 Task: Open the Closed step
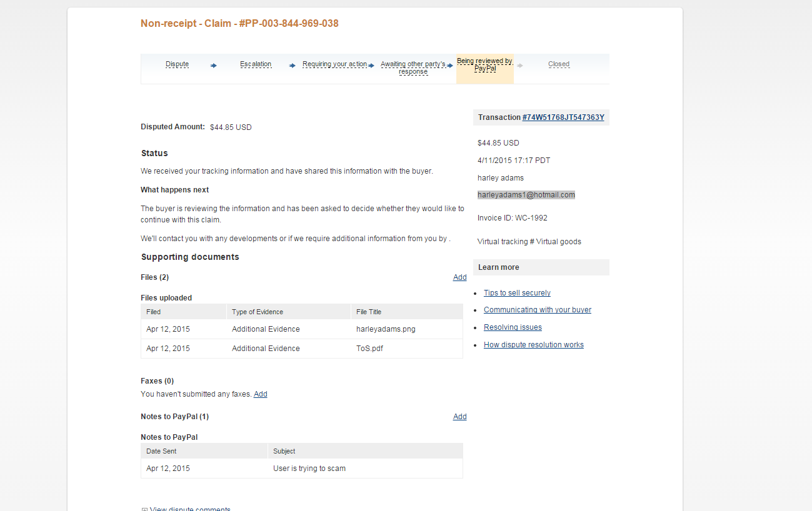pos(559,64)
